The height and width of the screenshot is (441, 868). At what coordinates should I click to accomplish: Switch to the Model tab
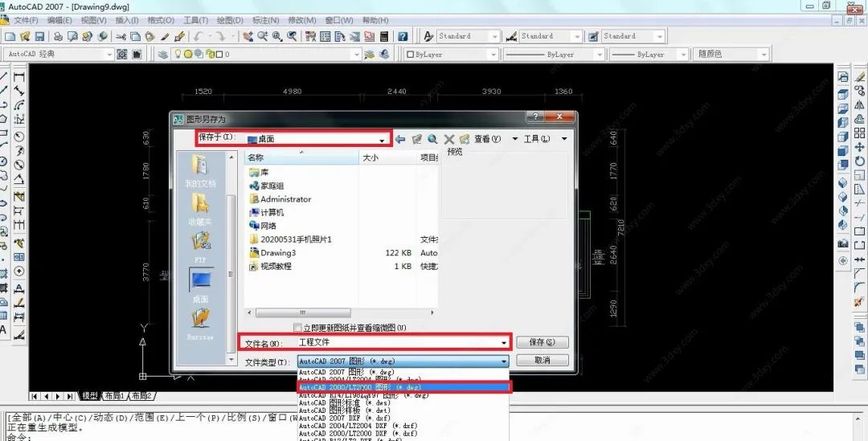click(x=90, y=396)
